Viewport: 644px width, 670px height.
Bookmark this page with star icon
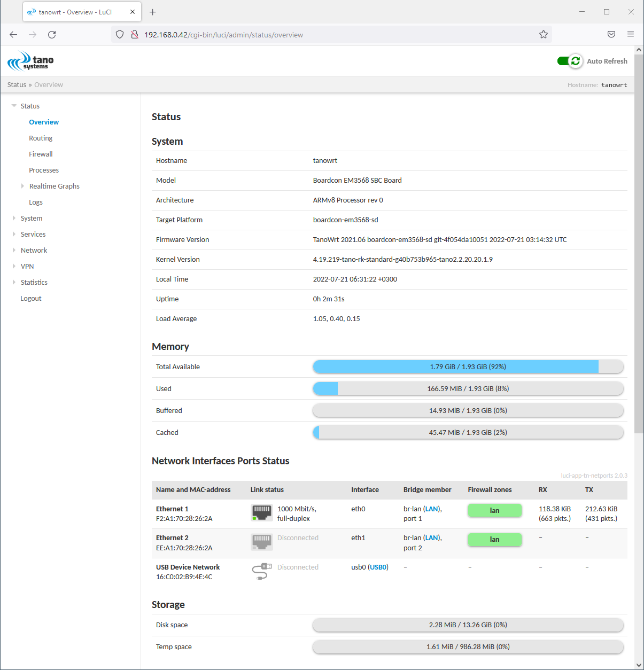[x=544, y=35]
